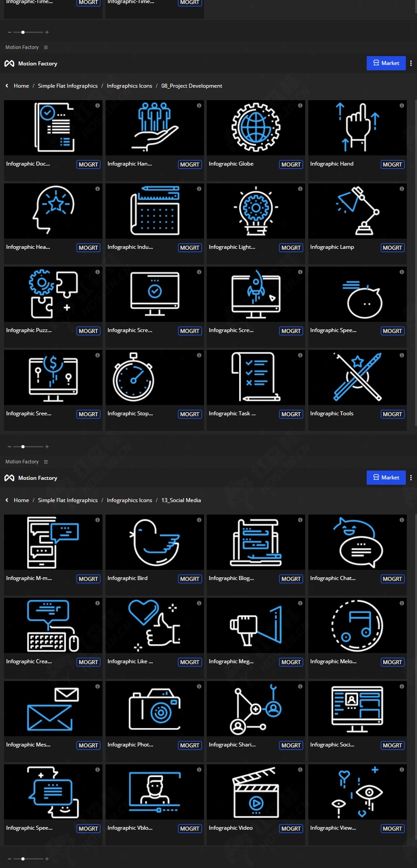Go back using the chevron beside Home in 08_Project Development
The height and width of the screenshot is (868, 417).
[x=7, y=86]
